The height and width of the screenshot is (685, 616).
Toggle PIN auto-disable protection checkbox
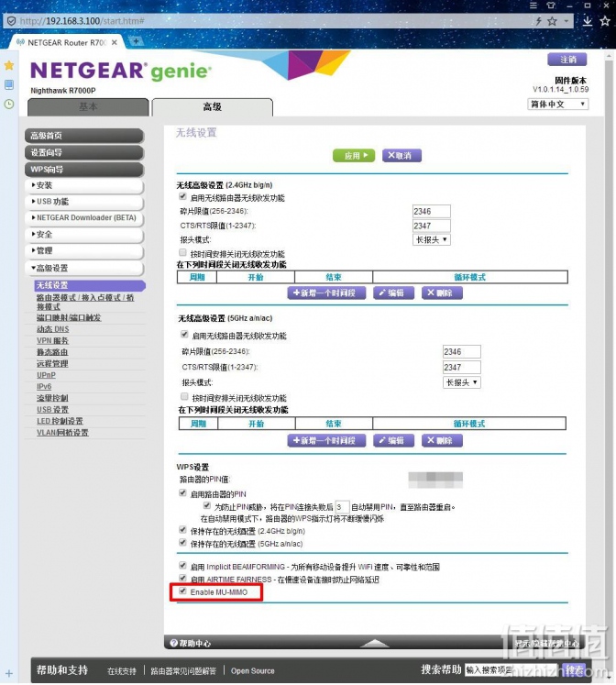click(207, 505)
